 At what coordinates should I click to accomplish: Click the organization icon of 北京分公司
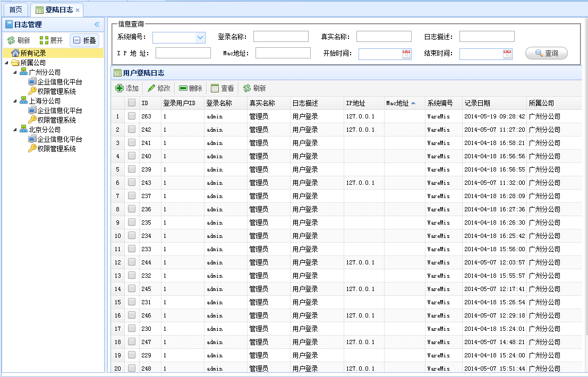point(23,129)
